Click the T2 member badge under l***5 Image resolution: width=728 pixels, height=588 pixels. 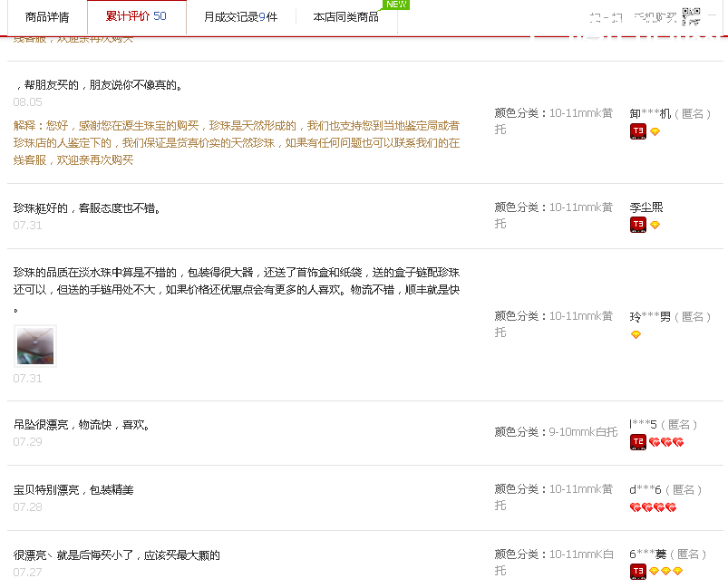click(638, 441)
